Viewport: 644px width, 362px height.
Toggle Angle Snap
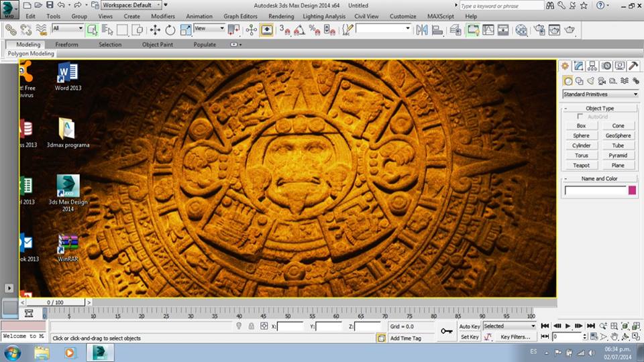point(299,30)
